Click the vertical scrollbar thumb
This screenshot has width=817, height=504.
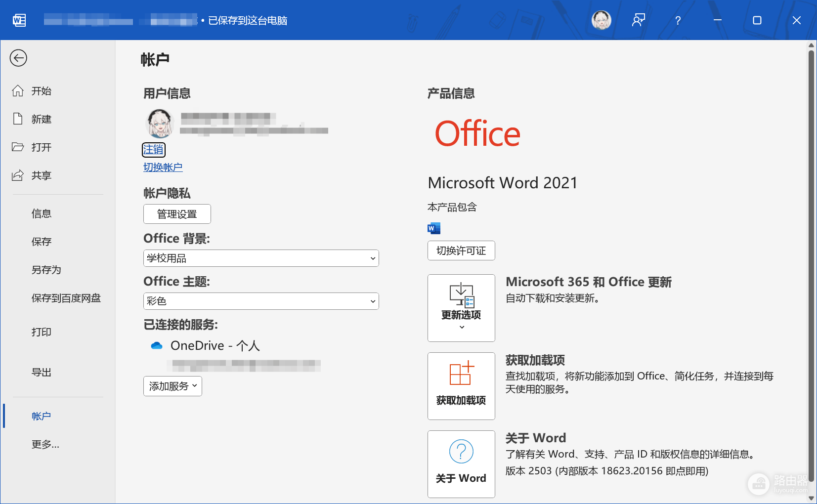pyautogui.click(x=811, y=267)
